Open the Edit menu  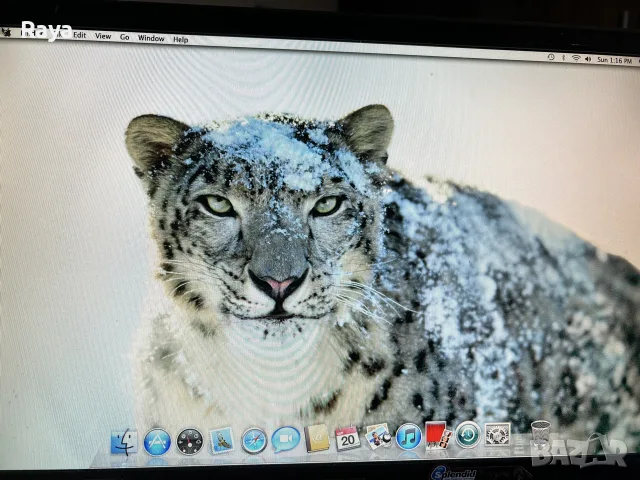(x=80, y=35)
